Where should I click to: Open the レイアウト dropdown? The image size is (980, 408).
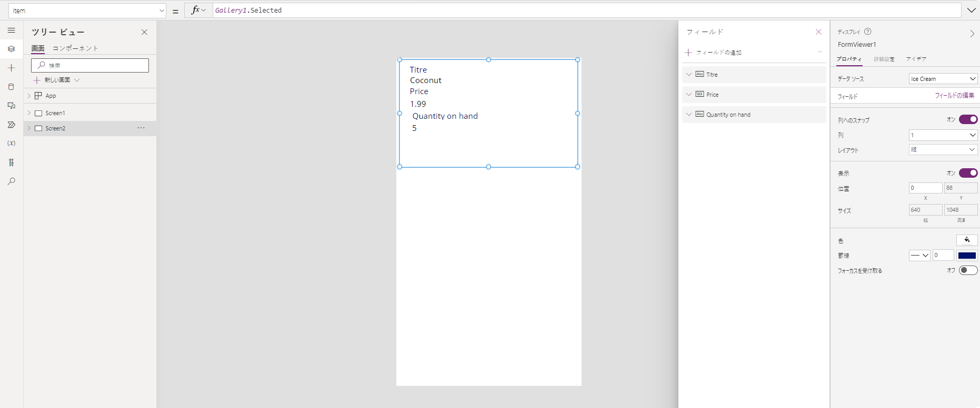point(943,150)
